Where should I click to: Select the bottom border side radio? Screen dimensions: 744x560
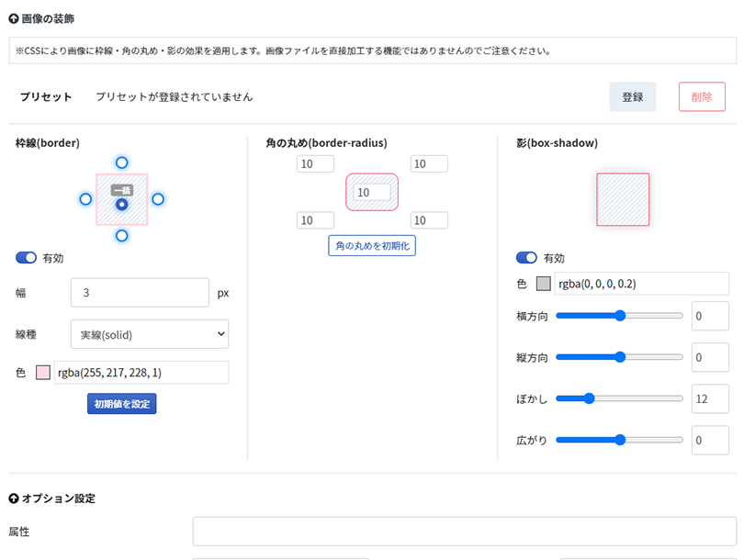122,236
